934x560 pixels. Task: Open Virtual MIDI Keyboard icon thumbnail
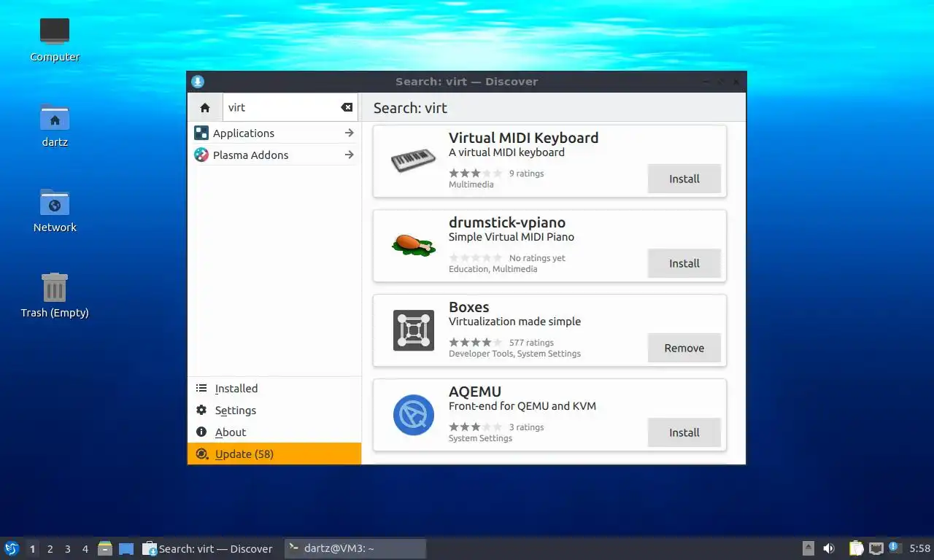pyautogui.click(x=414, y=161)
